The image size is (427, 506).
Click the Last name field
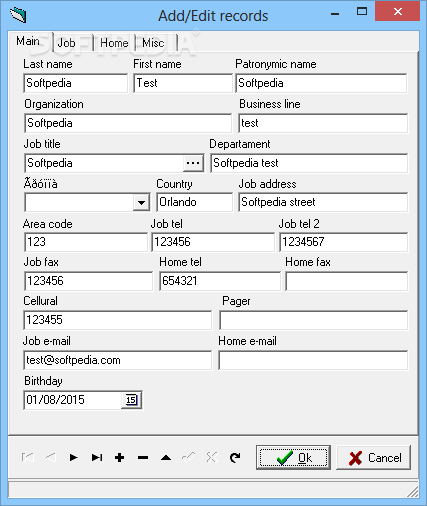pyautogui.click(x=76, y=83)
